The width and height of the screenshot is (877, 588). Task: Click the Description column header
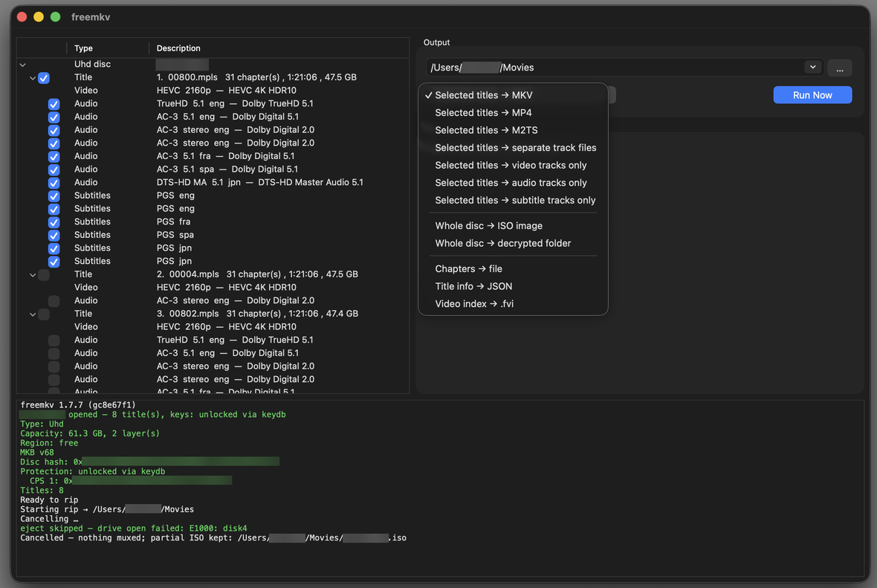coord(279,48)
